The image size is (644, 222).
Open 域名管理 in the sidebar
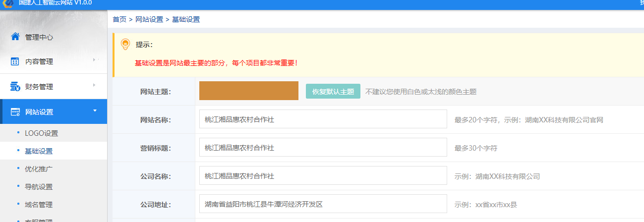coord(39,205)
